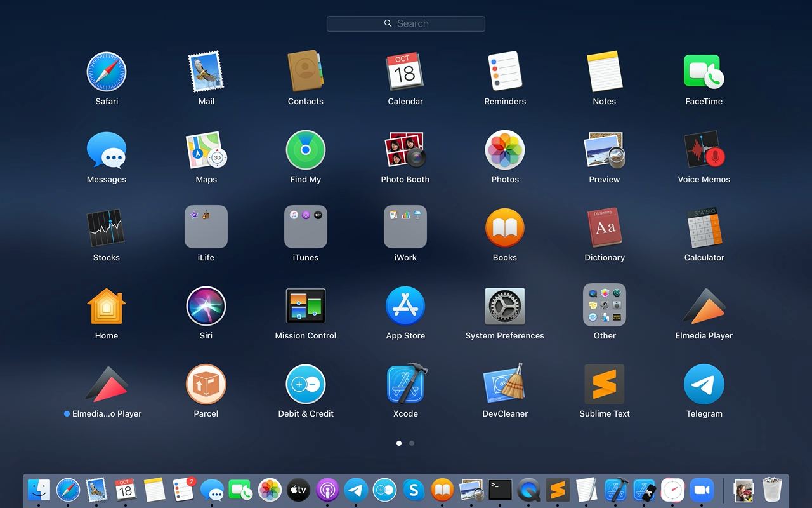The height and width of the screenshot is (508, 812).
Task: Launch Voice Memos
Action: 704,150
